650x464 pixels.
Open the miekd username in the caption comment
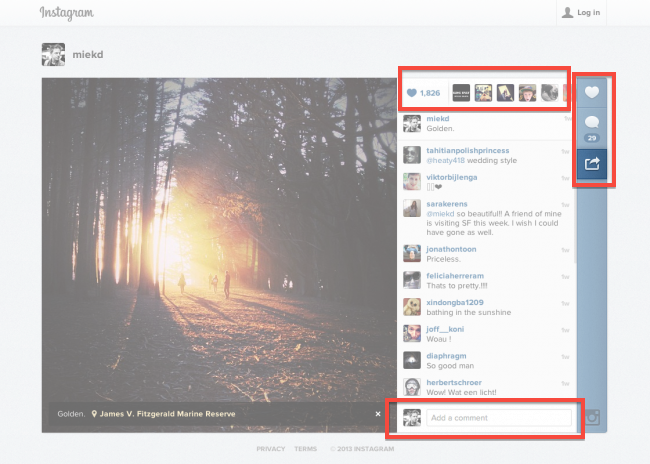(438, 119)
